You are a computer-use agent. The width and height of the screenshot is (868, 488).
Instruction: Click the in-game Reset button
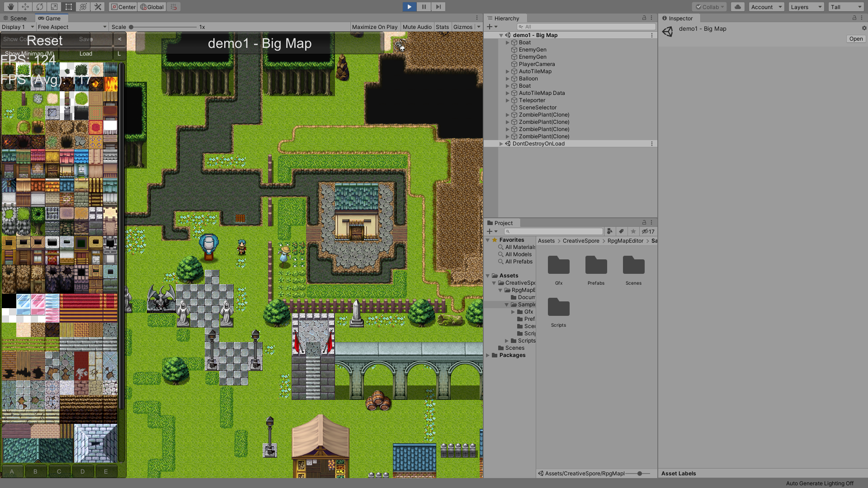pyautogui.click(x=45, y=41)
